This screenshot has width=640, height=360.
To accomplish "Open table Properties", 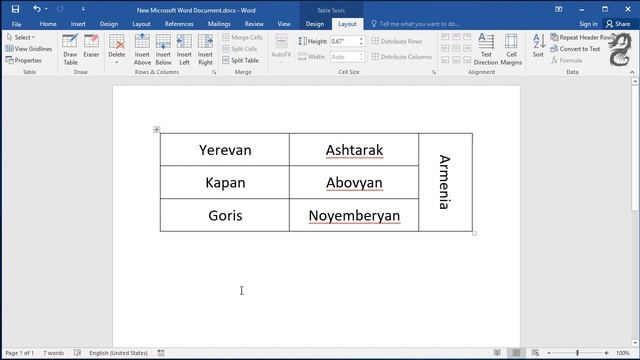I will point(24,60).
